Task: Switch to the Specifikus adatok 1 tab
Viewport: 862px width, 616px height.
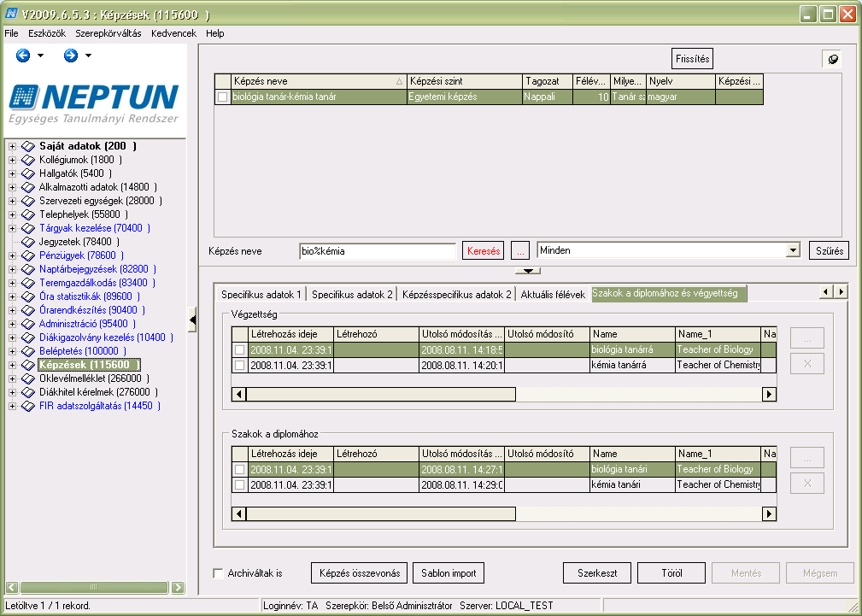Action: tap(261, 294)
